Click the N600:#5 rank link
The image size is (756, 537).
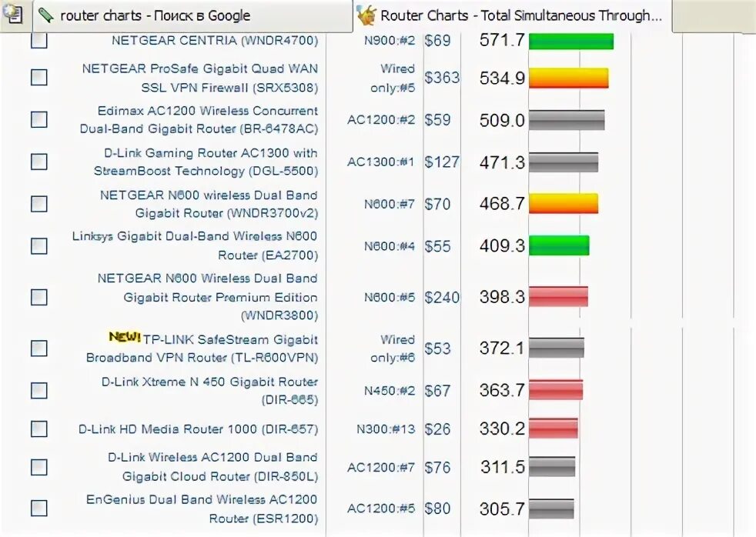coord(390,297)
